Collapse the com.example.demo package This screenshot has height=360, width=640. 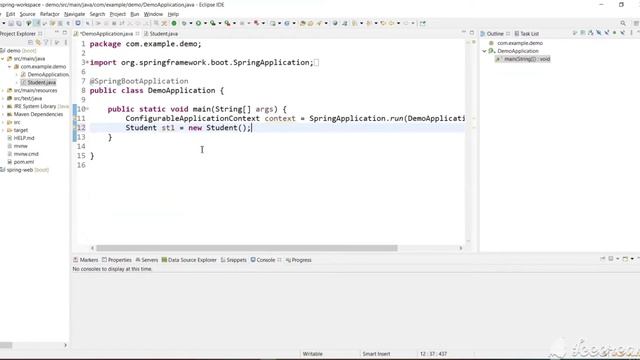[x=9, y=67]
